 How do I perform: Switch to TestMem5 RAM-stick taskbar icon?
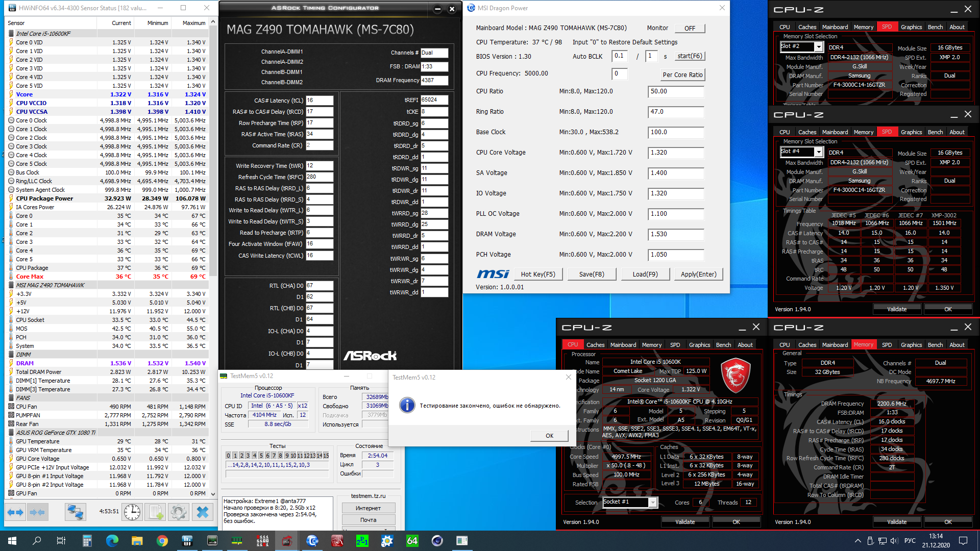[237, 541]
